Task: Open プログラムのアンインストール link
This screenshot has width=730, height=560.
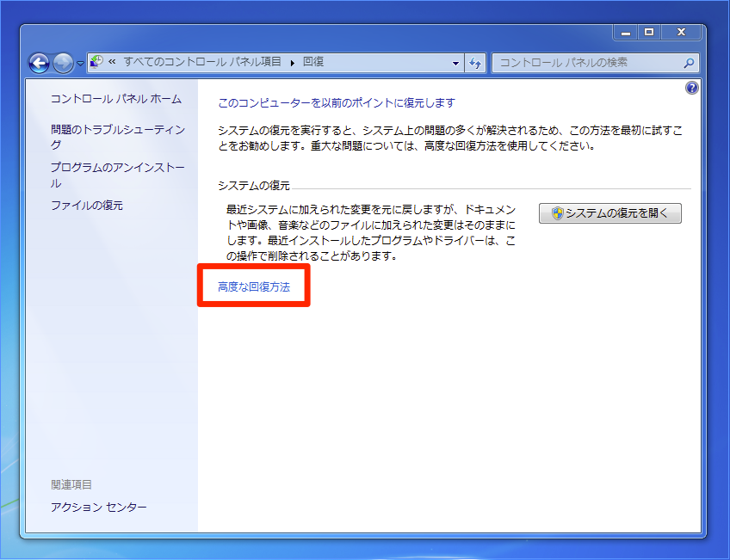Action: tap(118, 175)
